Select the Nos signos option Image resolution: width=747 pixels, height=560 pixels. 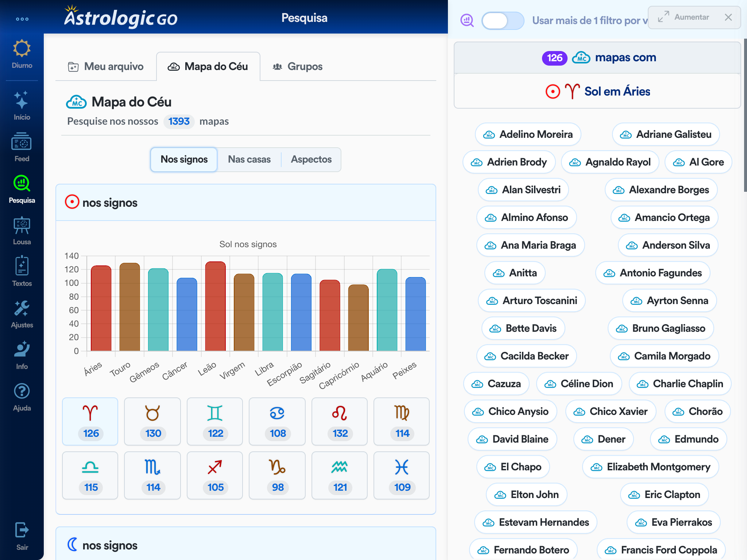click(x=184, y=160)
